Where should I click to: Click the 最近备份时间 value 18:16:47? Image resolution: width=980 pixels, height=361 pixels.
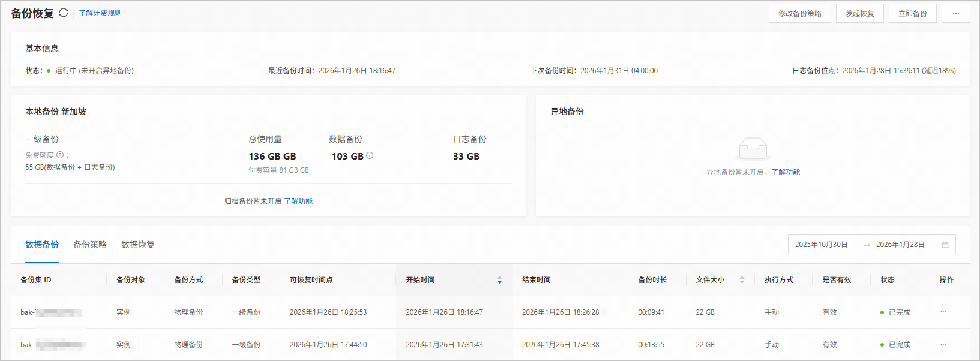[x=357, y=71]
